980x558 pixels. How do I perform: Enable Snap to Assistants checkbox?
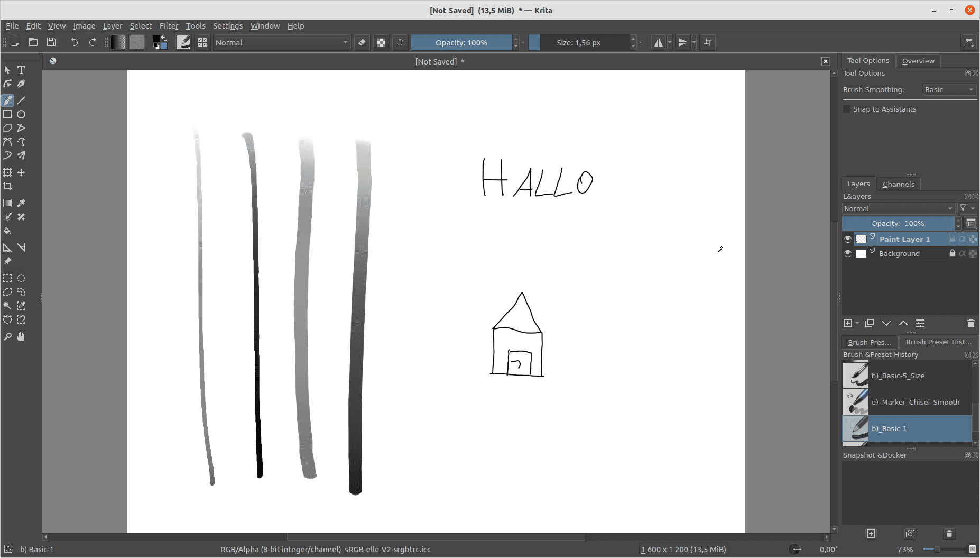(x=847, y=109)
